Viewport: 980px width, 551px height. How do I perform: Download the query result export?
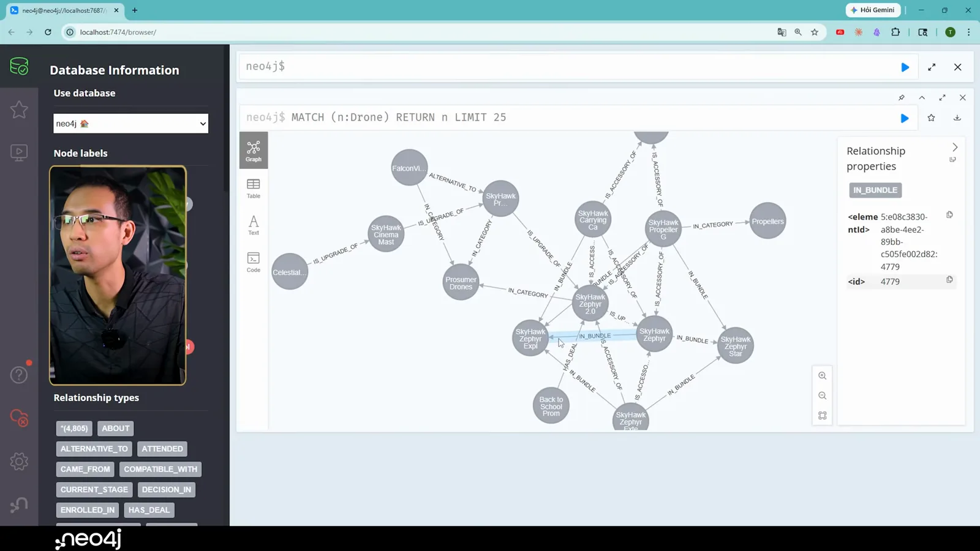pyautogui.click(x=957, y=118)
